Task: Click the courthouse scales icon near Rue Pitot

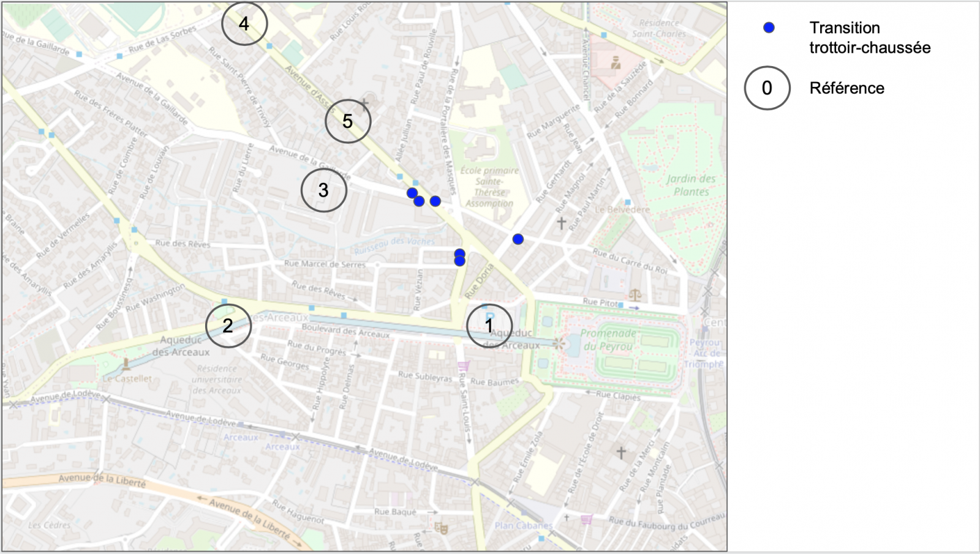Action: tap(635, 296)
